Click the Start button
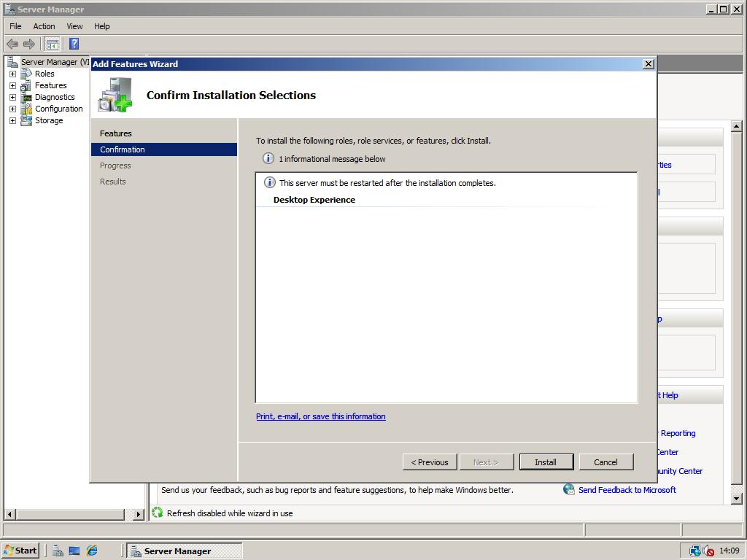 click(20, 551)
